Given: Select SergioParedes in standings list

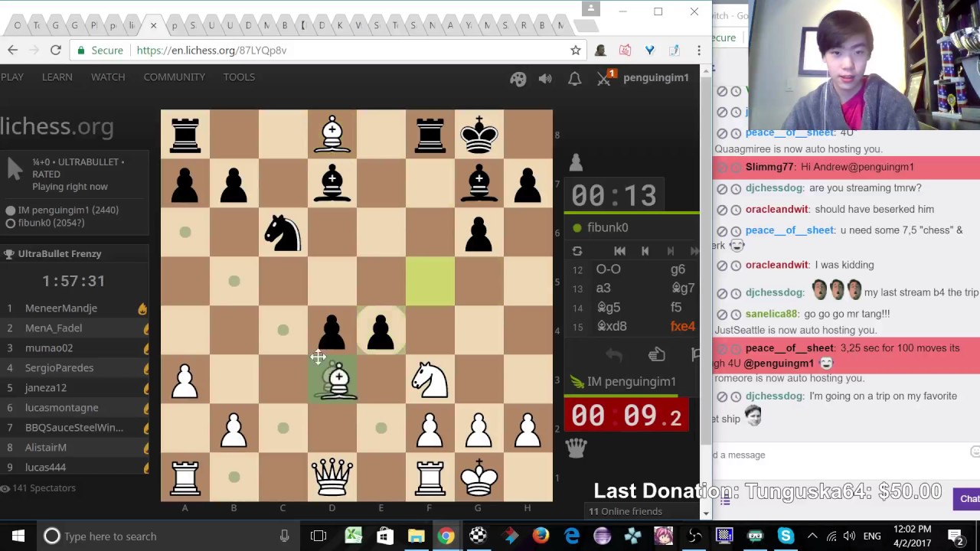Looking at the screenshot, I should coord(59,367).
